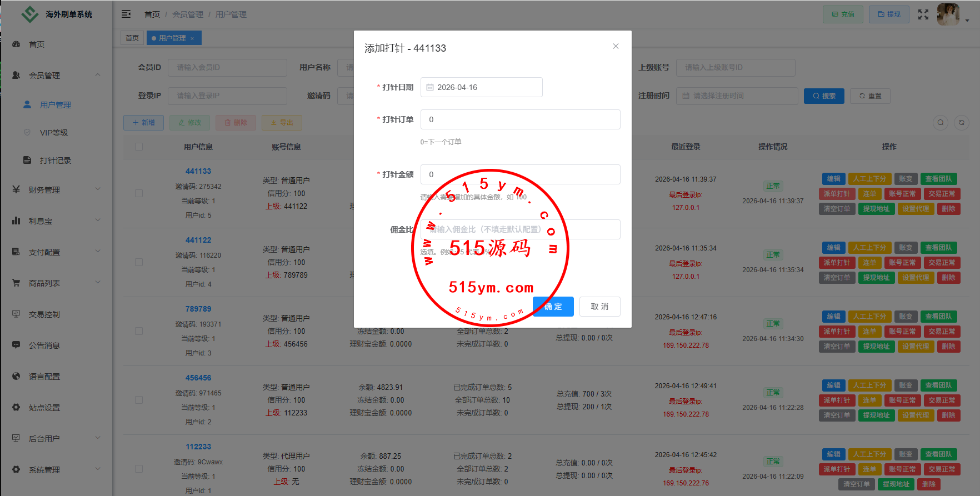Click the 首页 home icon in sidebar
Image resolution: width=980 pixels, height=496 pixels.
pyautogui.click(x=17, y=44)
